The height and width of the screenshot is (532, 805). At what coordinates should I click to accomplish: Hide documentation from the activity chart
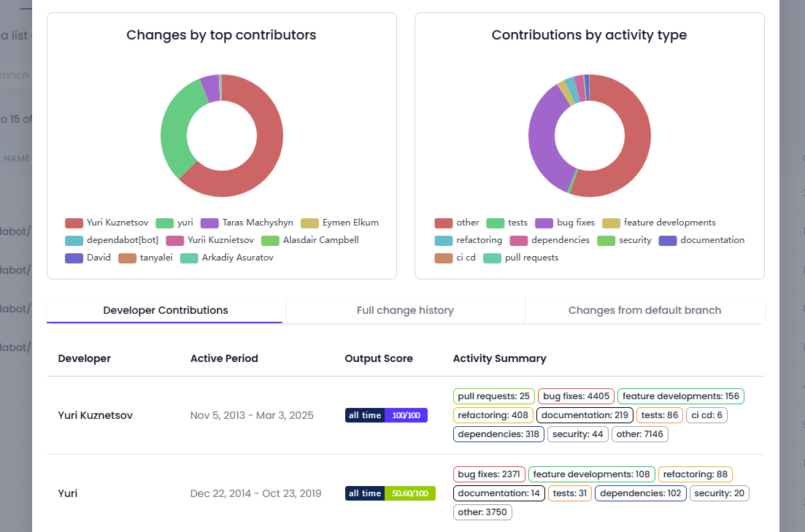pyautogui.click(x=701, y=240)
